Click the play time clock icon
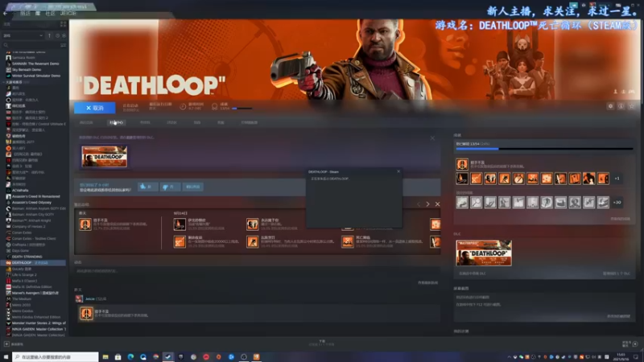The height and width of the screenshot is (362, 644). 183,107
